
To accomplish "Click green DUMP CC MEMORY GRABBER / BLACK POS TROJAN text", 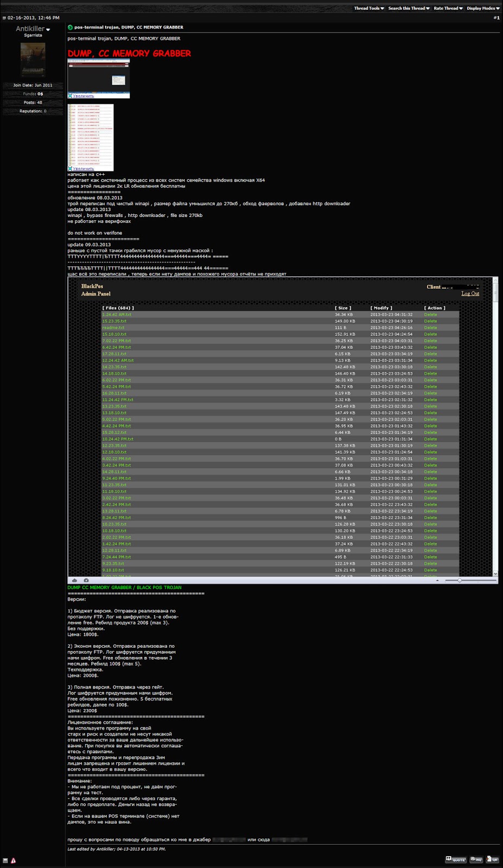I will pyautogui.click(x=124, y=588).
